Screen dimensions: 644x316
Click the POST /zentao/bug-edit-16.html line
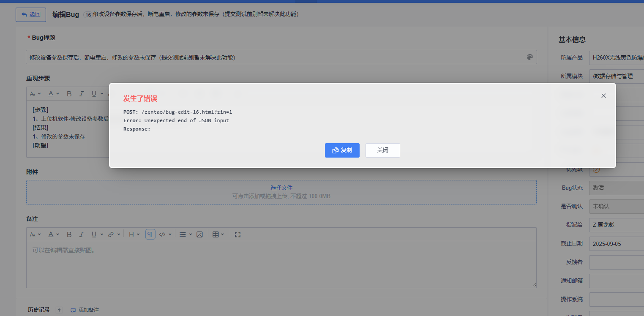click(177, 112)
